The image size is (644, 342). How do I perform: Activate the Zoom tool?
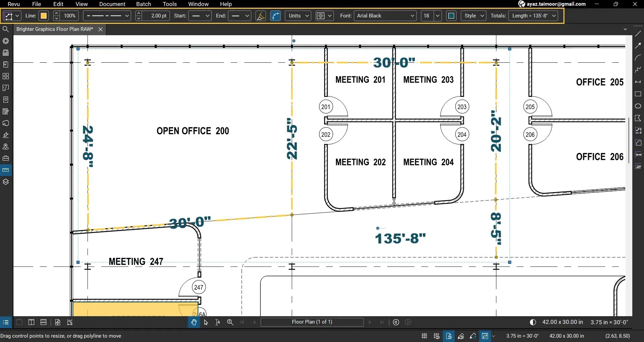(x=230, y=322)
